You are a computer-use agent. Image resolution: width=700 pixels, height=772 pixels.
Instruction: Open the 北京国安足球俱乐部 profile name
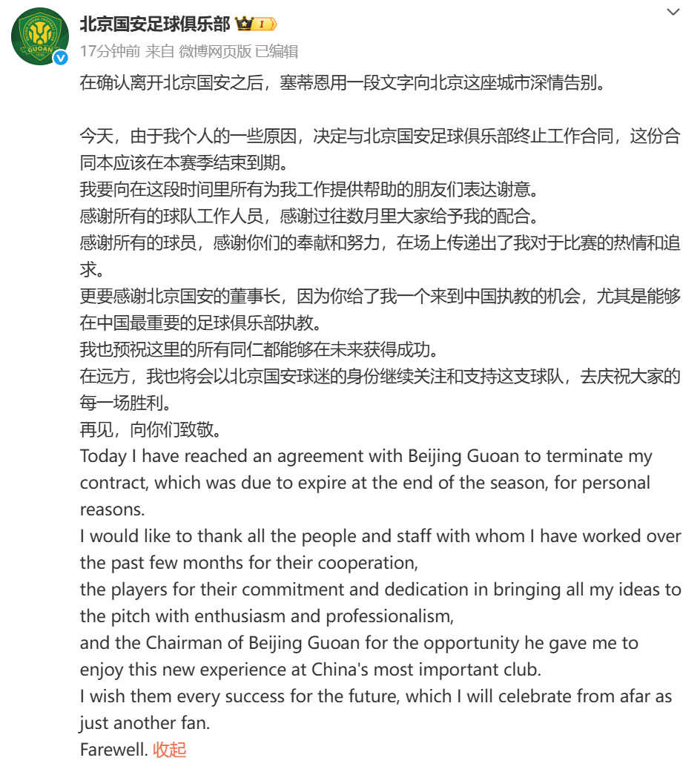(x=155, y=24)
